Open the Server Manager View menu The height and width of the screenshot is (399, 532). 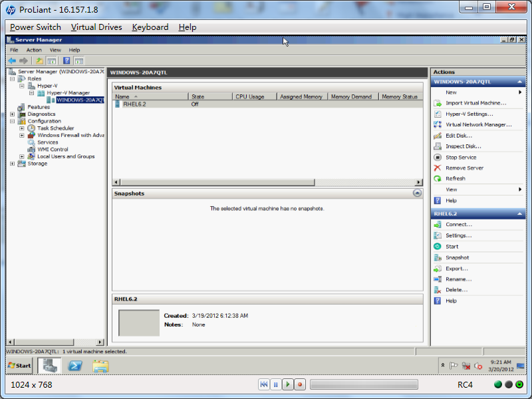[55, 50]
